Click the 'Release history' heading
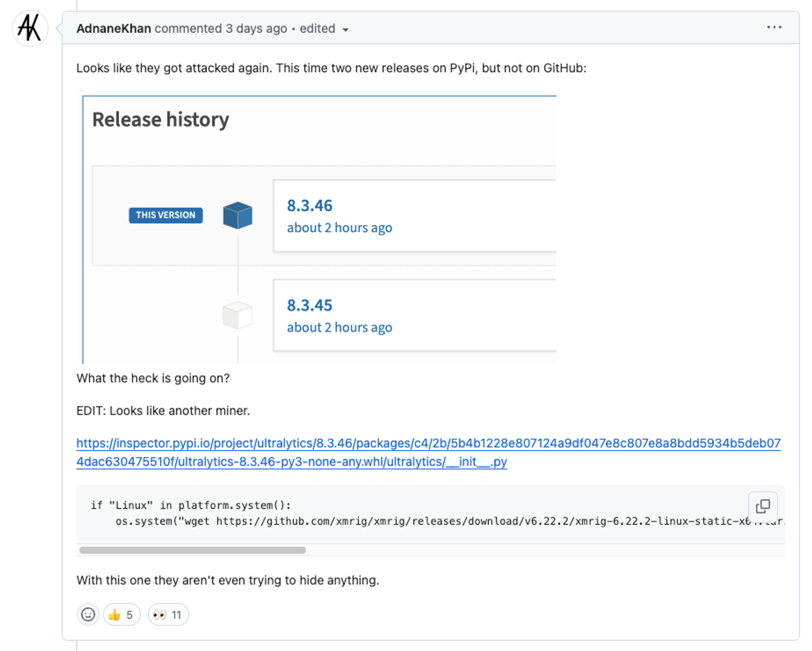 (x=160, y=120)
